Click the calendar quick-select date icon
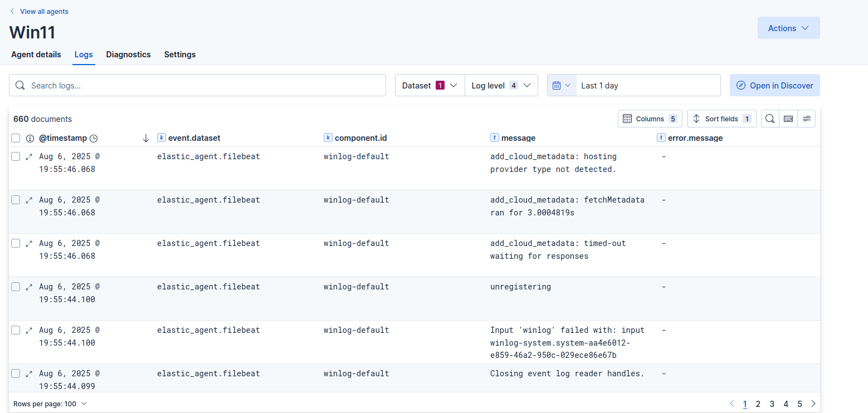868x413 pixels. (561, 86)
